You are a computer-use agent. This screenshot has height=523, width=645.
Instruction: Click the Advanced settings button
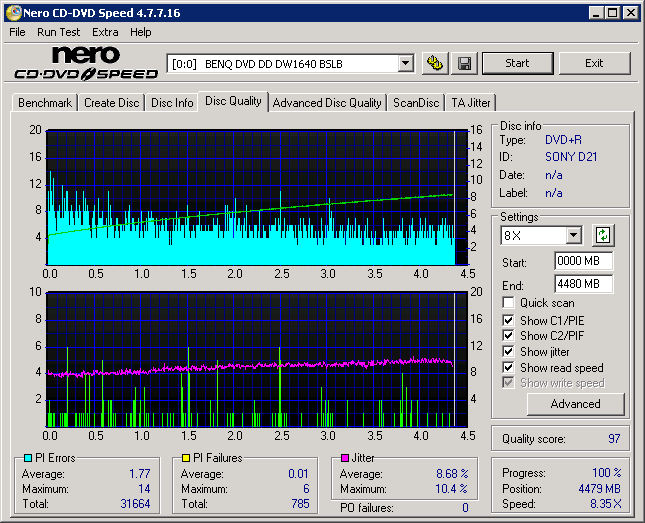(x=575, y=404)
